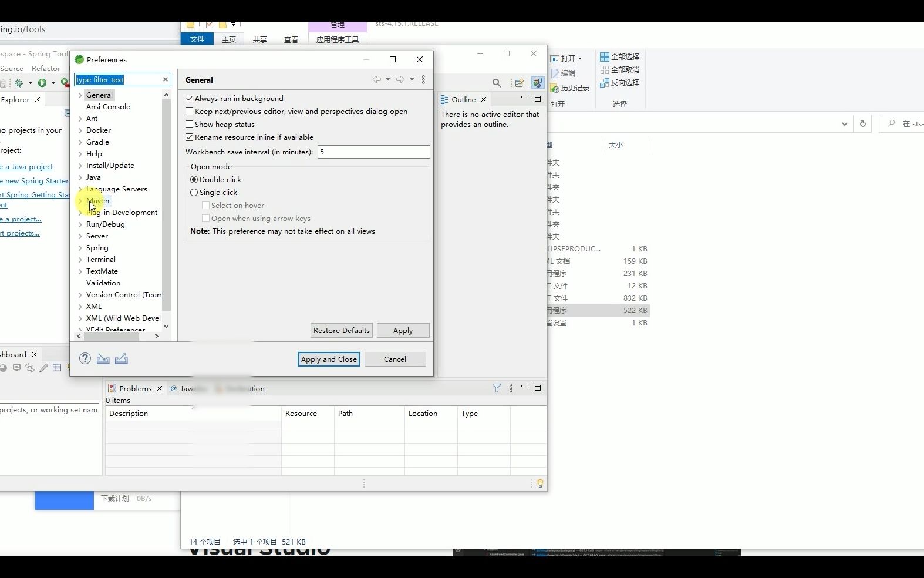Image resolution: width=924 pixels, height=578 pixels.
Task: Select the Maven preferences tree item
Action: pos(97,200)
